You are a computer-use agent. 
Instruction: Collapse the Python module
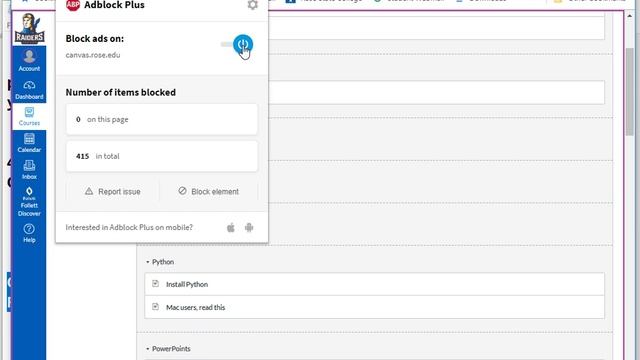pos(160,262)
